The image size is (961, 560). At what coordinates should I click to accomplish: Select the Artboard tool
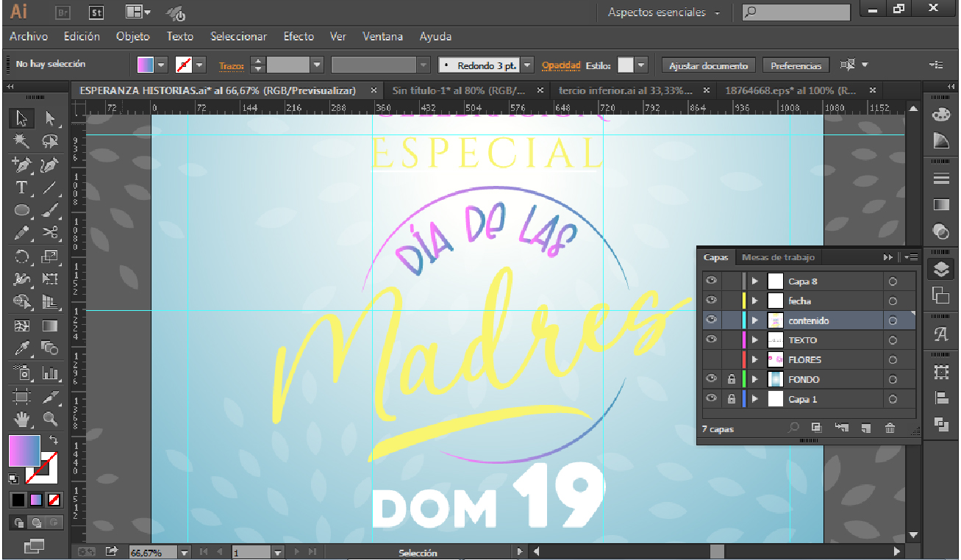click(x=22, y=397)
